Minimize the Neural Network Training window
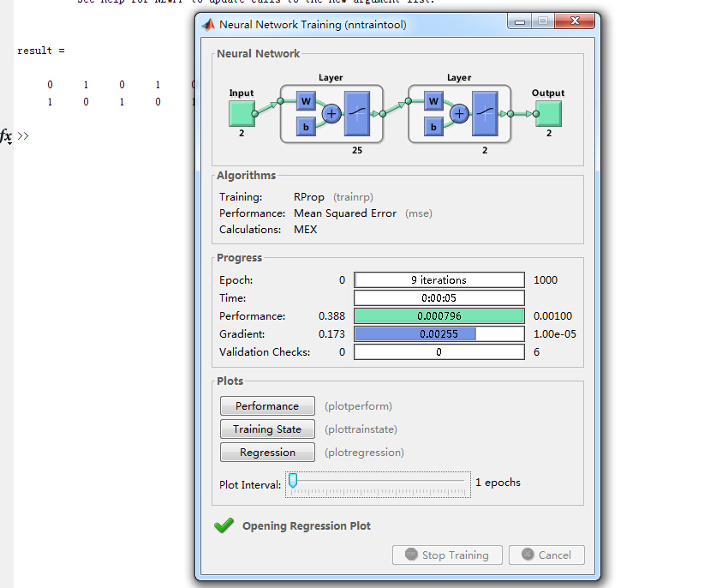Viewport: 728px width, 588px height. 520,21
